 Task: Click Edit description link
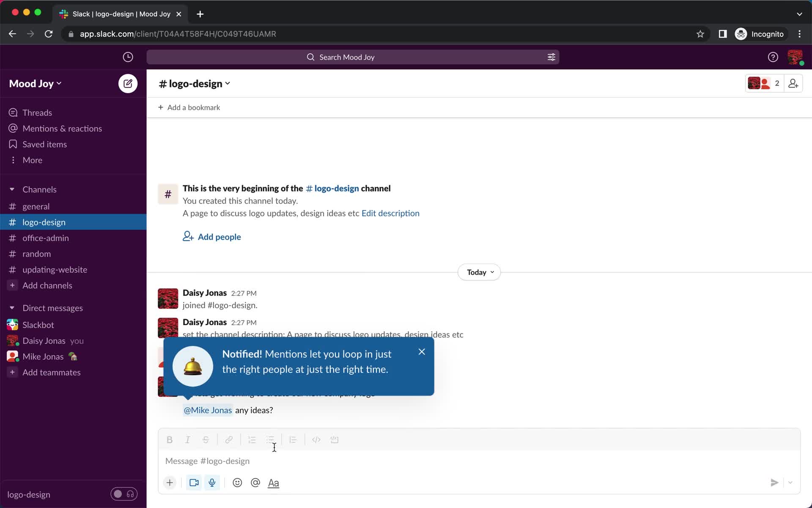pos(390,213)
